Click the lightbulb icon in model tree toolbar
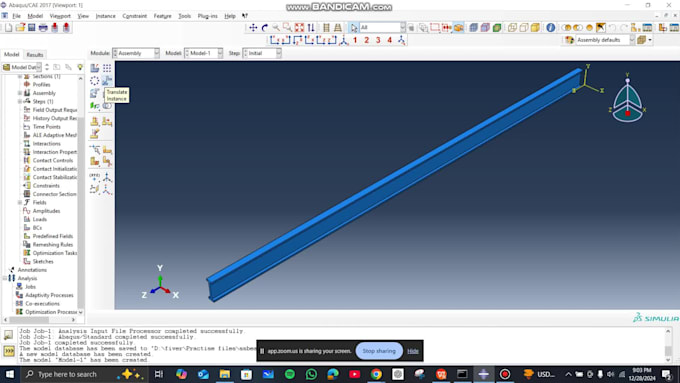This screenshot has width=680, height=383. pos(80,67)
